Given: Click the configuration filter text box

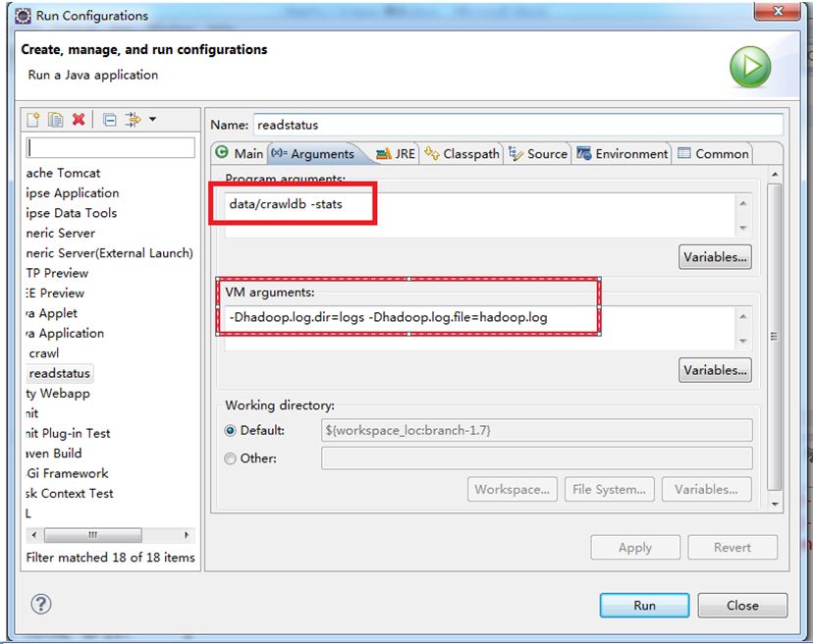Looking at the screenshot, I should pyautogui.click(x=110, y=148).
